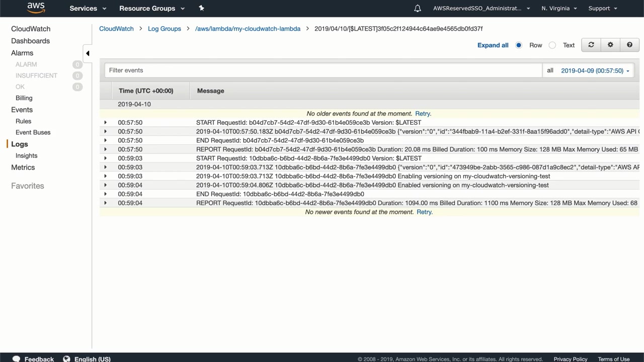Screen dimensions: 644x362
Task: Open the Terms of Use link
Action: (614, 359)
